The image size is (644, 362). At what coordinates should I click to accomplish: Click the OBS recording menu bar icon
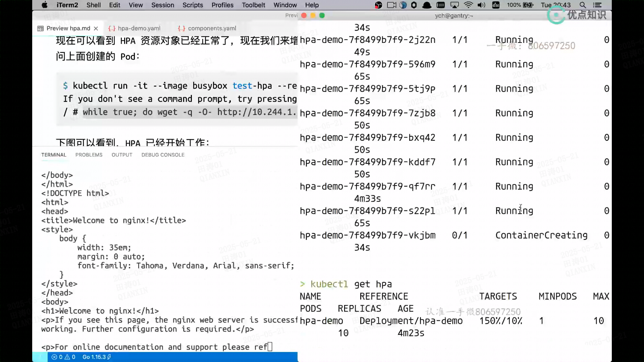click(378, 5)
